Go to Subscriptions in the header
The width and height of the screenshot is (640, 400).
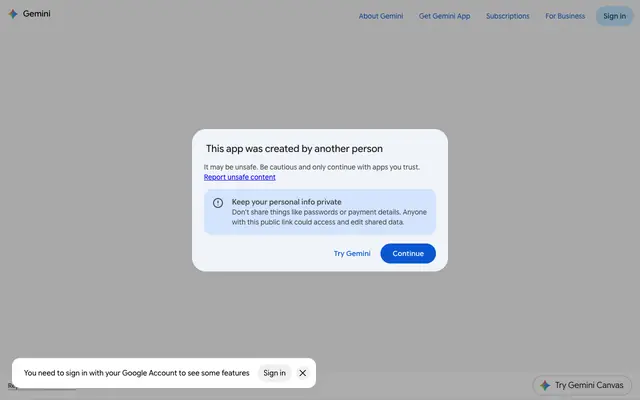[x=508, y=16]
